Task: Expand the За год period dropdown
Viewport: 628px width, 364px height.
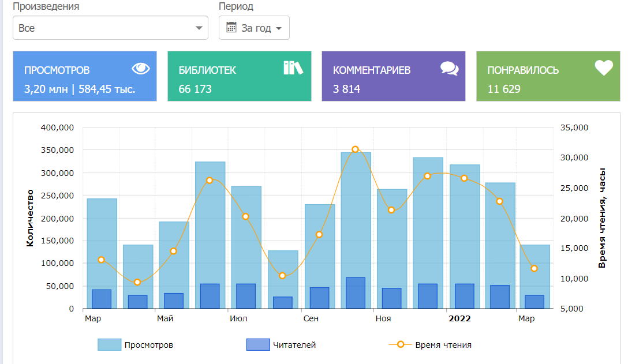Action: pyautogui.click(x=256, y=28)
